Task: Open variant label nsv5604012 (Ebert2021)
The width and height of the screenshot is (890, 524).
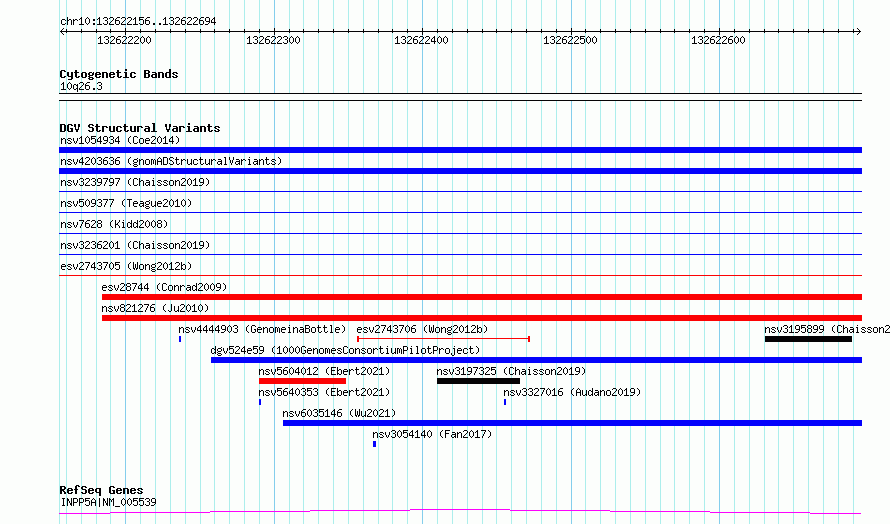Action: (324, 371)
